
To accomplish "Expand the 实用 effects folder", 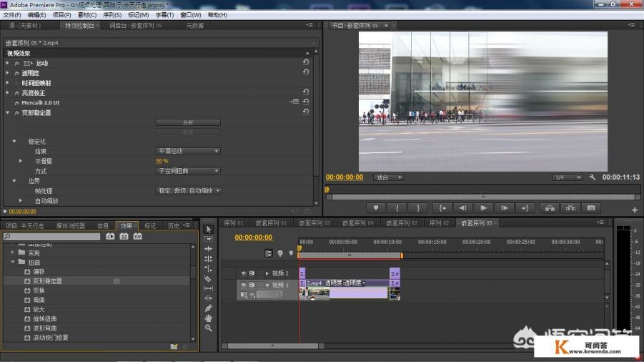I will tap(13, 253).
